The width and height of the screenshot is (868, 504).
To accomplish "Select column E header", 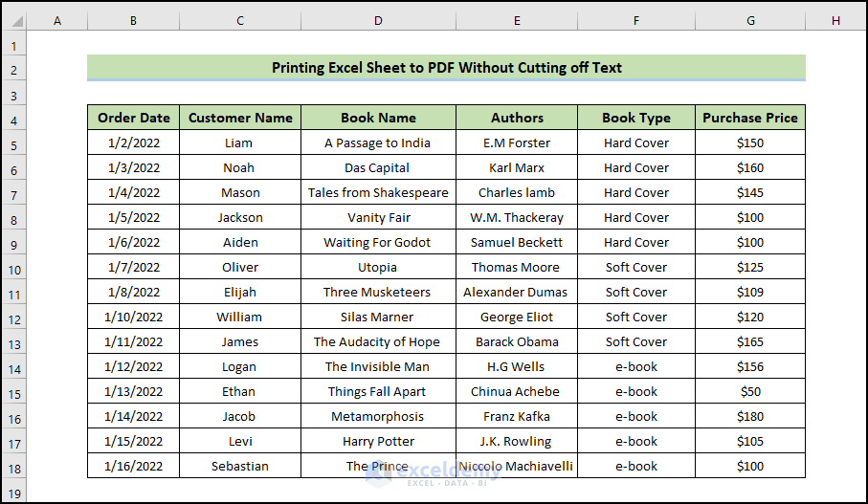I will tap(517, 20).
